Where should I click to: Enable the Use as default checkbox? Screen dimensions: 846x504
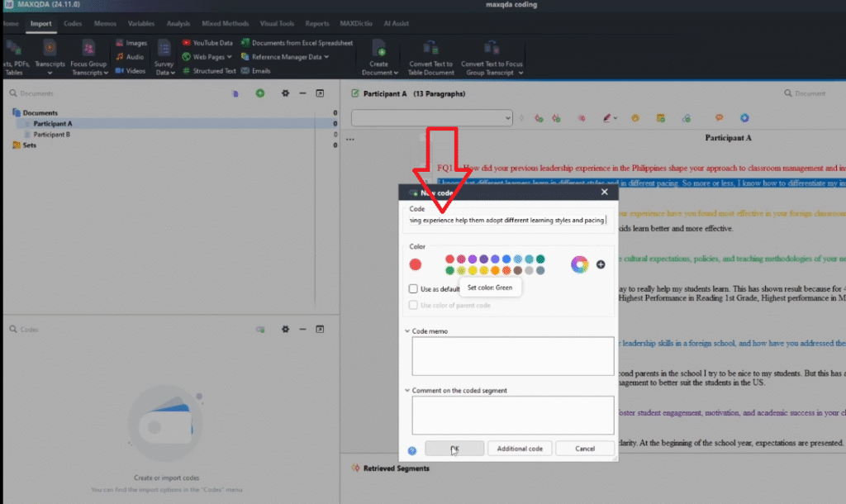pyautogui.click(x=414, y=288)
